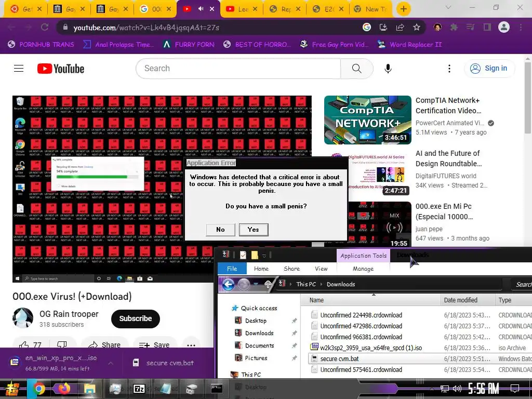Open CompTIA Network+ video thumbnail
Screen dimensions: 532x399
point(367,120)
